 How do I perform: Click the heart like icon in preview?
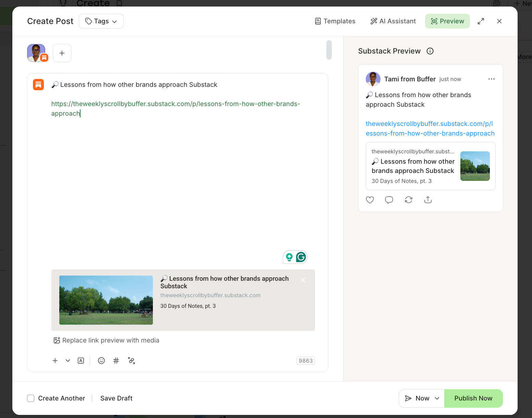coord(370,200)
